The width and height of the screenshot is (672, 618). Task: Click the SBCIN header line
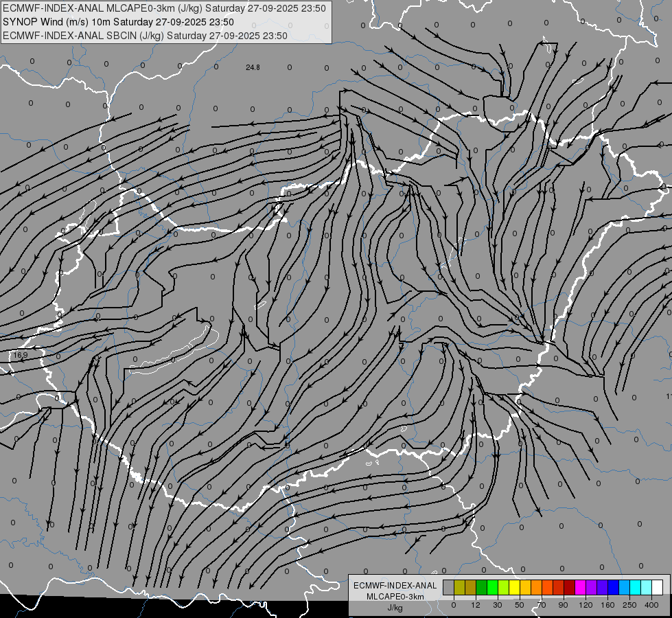click(145, 36)
